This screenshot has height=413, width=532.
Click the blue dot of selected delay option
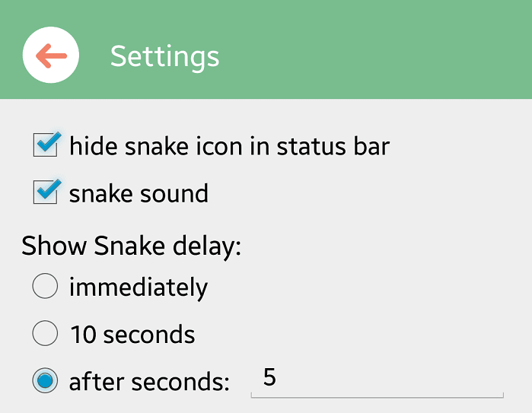46,380
